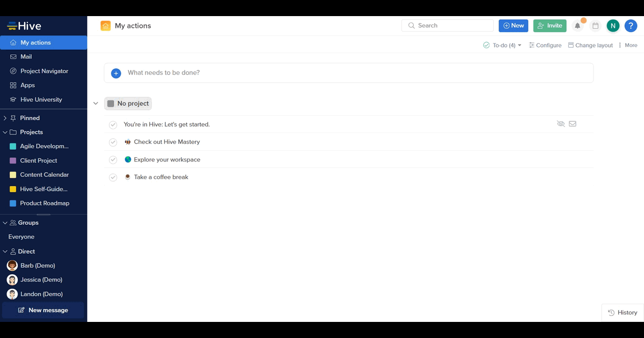Expand the Pinned section

[5, 118]
